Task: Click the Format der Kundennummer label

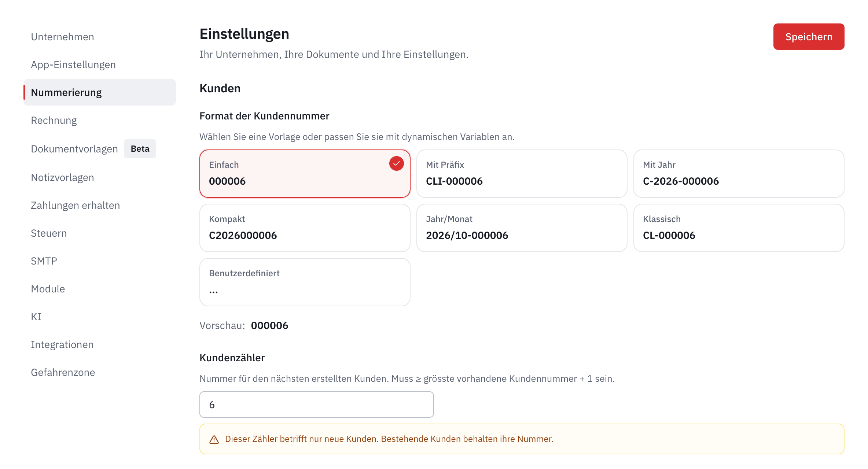Action: point(264,116)
